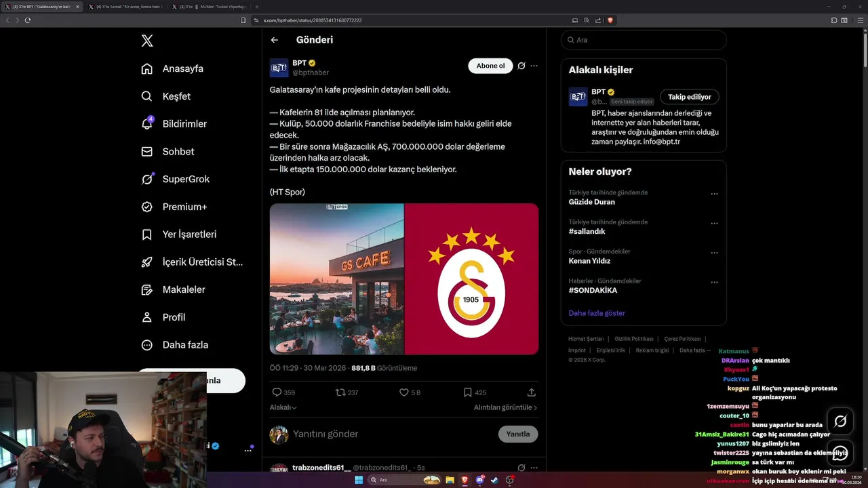Click the floating Grok button

tap(840, 422)
